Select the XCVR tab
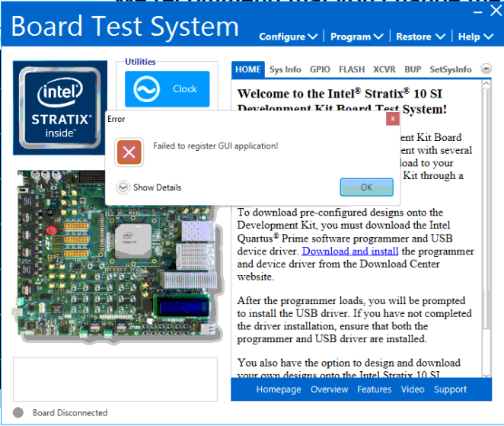This screenshot has height=426, width=504. point(384,69)
